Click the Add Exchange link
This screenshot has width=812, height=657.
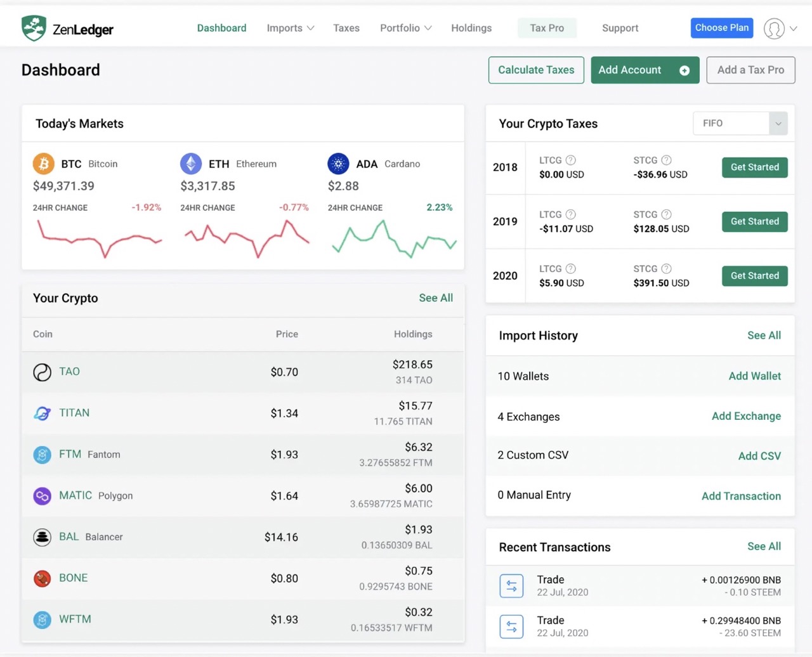(746, 417)
